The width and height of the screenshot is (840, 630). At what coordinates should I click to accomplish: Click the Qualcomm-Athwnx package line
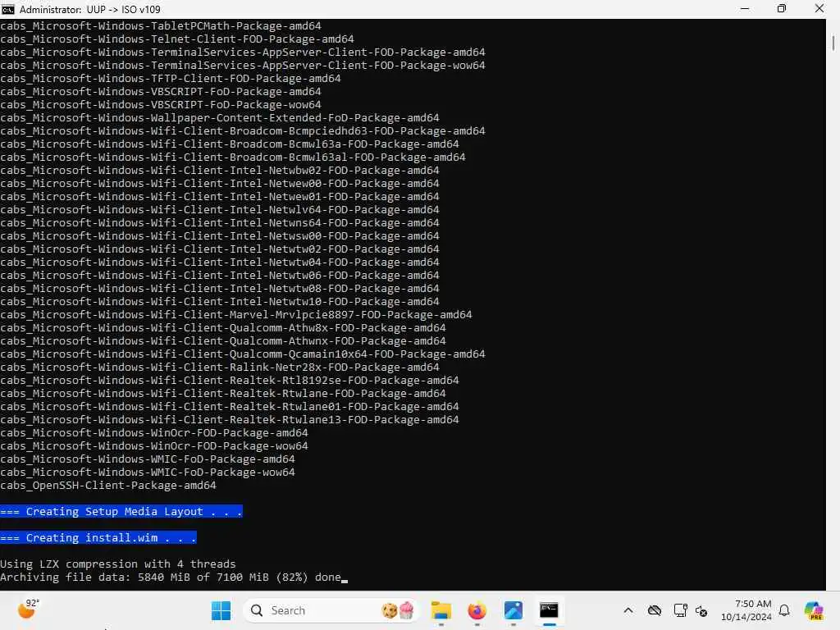[x=223, y=340]
